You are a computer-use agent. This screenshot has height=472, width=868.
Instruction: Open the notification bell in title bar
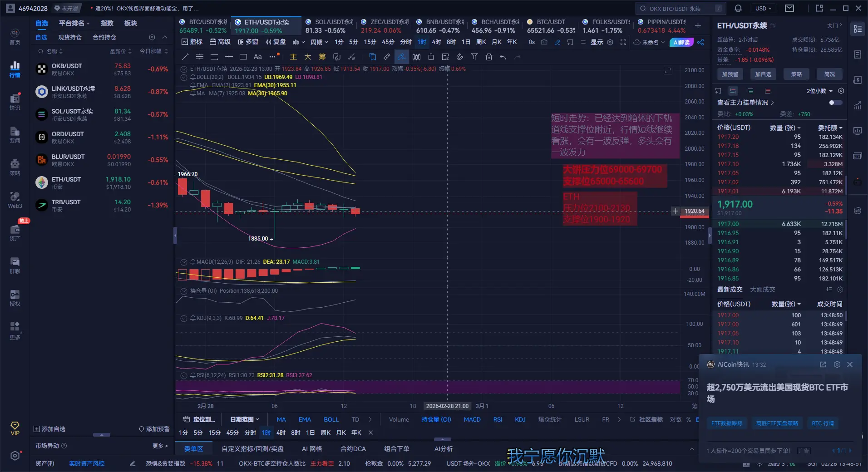(x=738, y=8)
